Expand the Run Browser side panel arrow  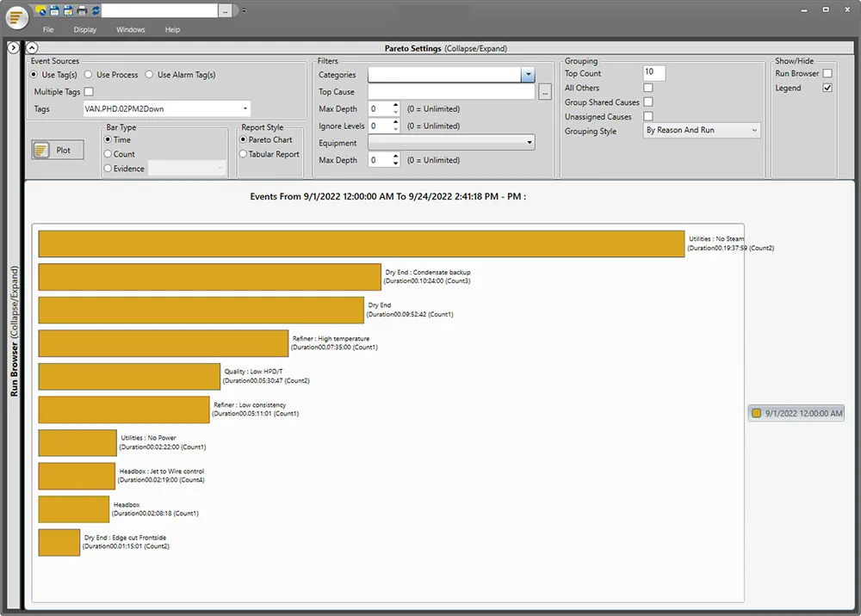coord(13,48)
